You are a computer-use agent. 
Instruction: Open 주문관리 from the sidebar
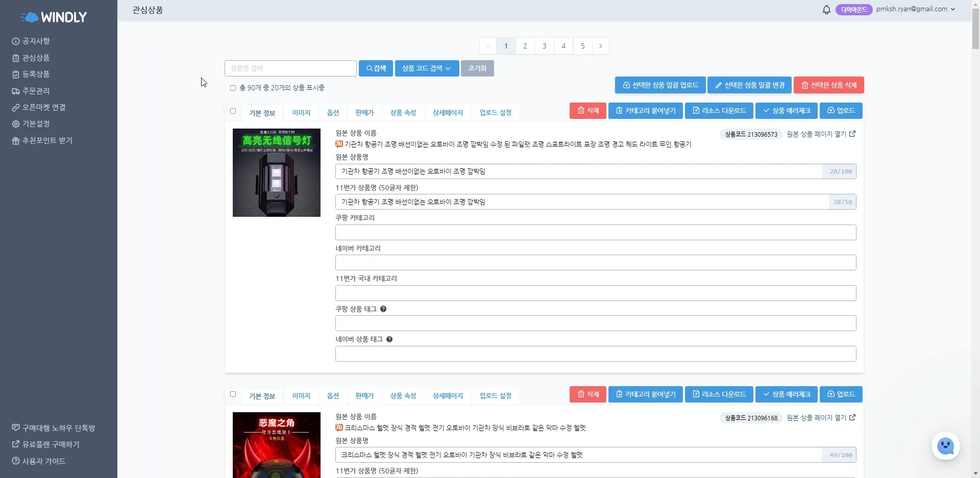[31, 91]
